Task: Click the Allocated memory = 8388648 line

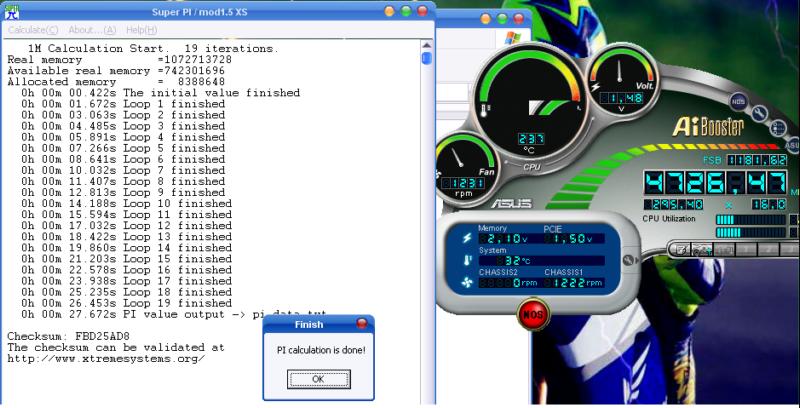Action: [x=116, y=82]
